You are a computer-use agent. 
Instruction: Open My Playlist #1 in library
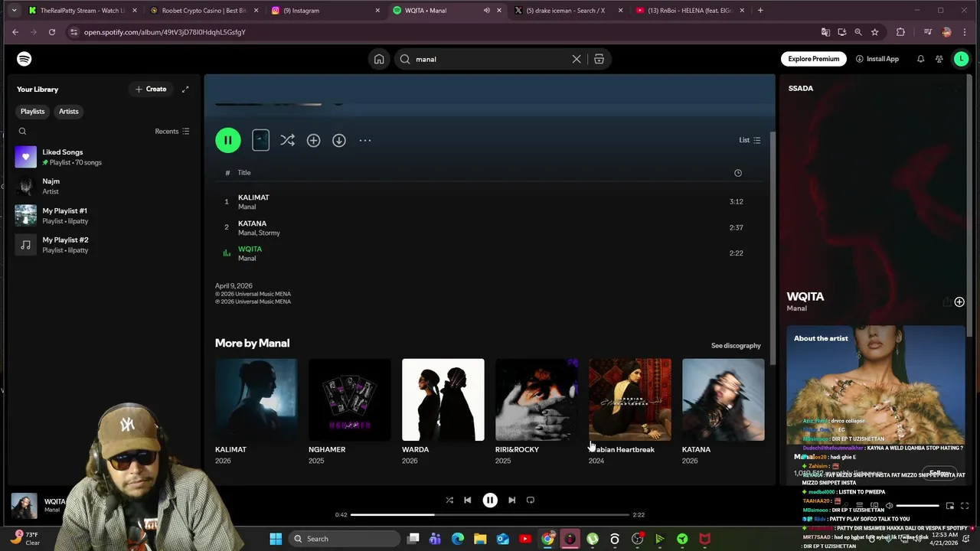point(103,216)
